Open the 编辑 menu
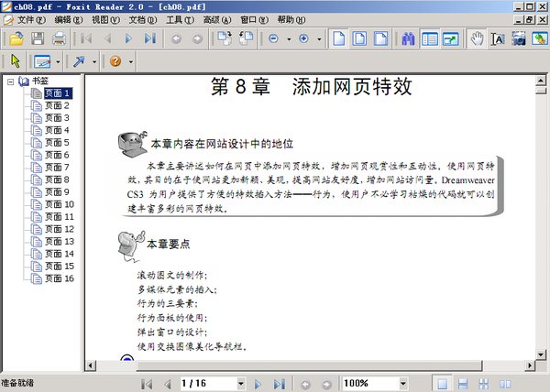550x392 pixels. (x=69, y=19)
